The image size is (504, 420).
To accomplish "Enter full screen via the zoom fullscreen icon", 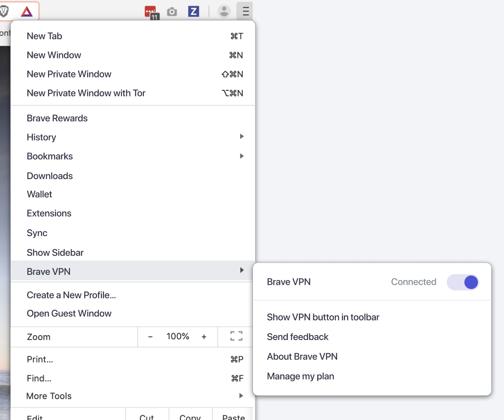I will tap(235, 336).
